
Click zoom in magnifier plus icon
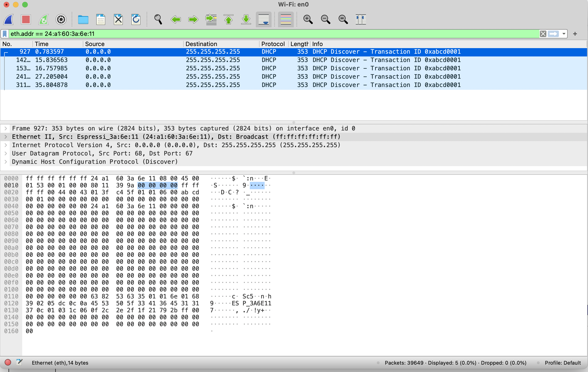(308, 19)
